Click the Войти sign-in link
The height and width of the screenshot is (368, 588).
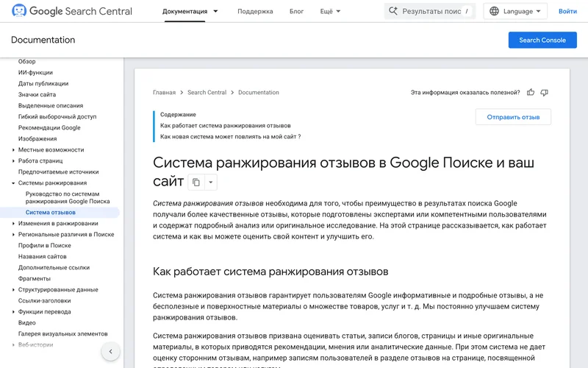(567, 11)
